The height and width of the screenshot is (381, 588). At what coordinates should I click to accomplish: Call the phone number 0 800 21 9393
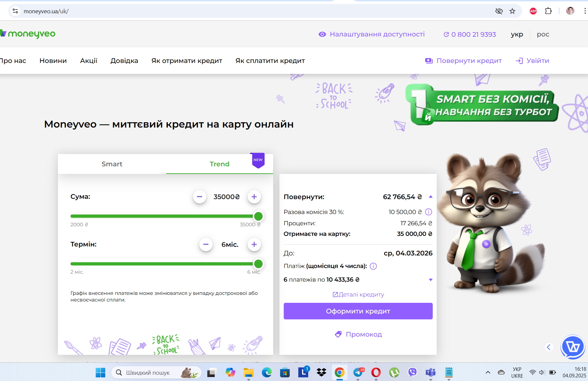[x=469, y=34]
